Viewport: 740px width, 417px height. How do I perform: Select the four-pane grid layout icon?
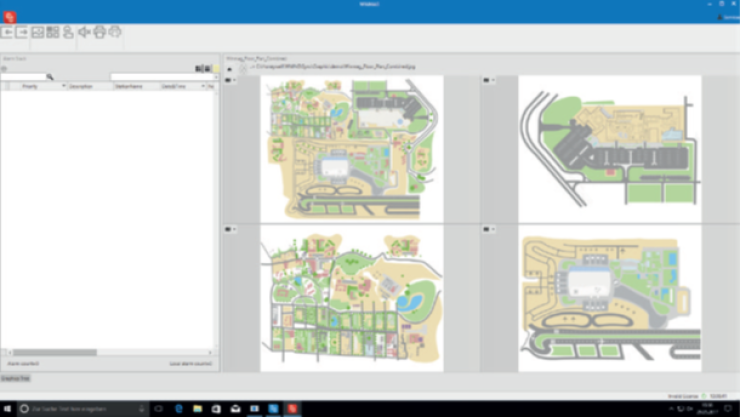pyautogui.click(x=53, y=32)
